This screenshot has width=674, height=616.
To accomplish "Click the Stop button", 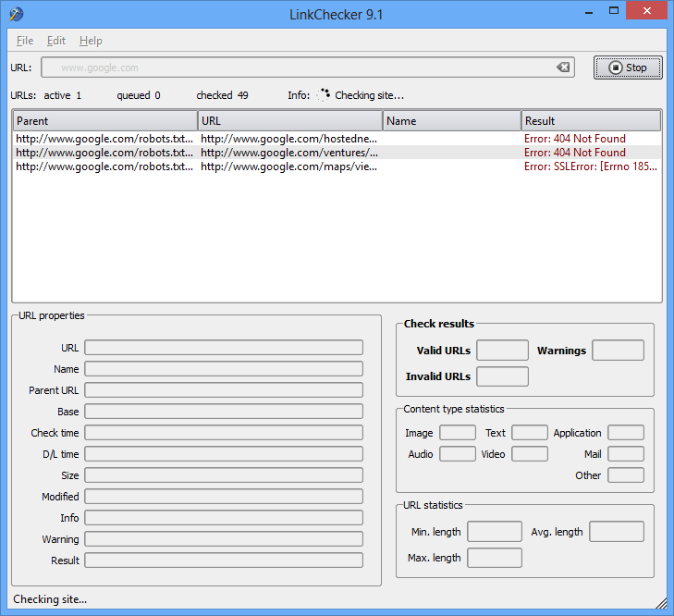I will (x=628, y=68).
